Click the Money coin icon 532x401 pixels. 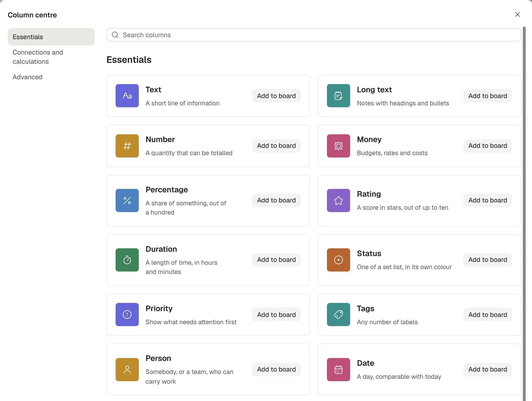339,146
